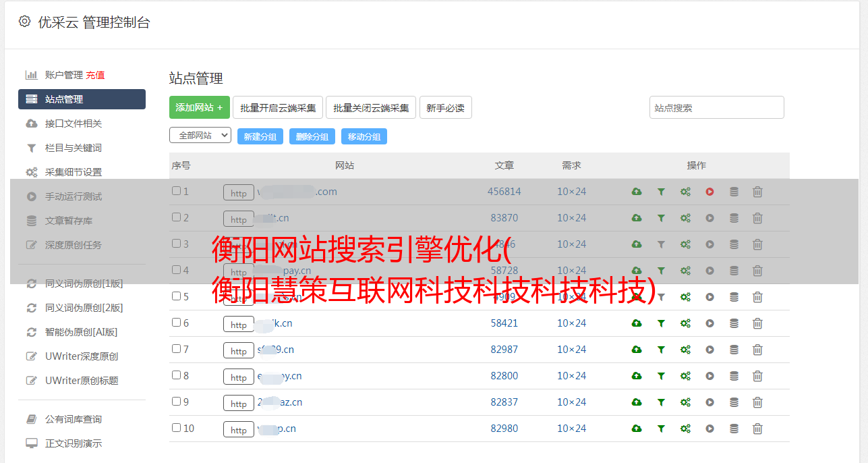This screenshot has height=463, width=868.
Task: Click filter icon for site with 58421 articles
Action: tap(661, 323)
